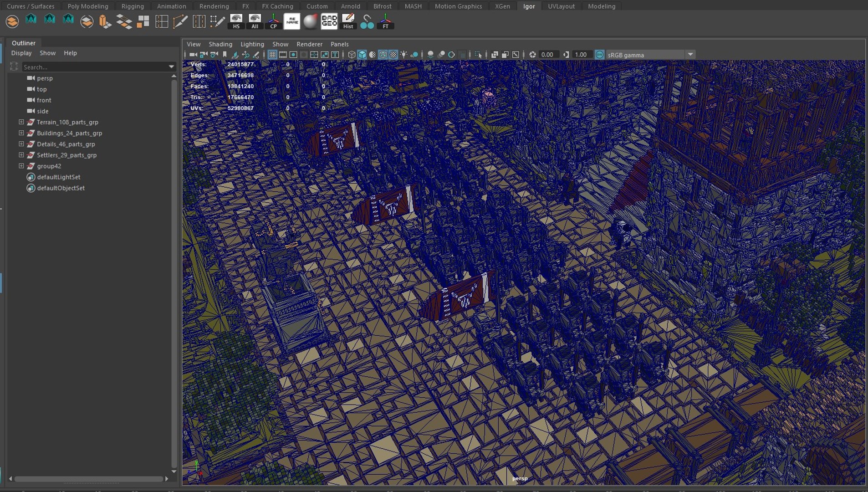
Task: Click the FT shelf icon
Action: [x=385, y=21]
